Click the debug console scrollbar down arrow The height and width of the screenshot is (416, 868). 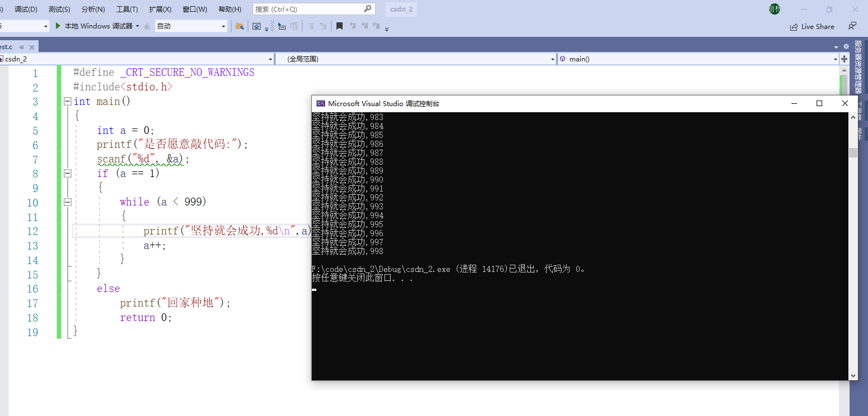[853, 376]
